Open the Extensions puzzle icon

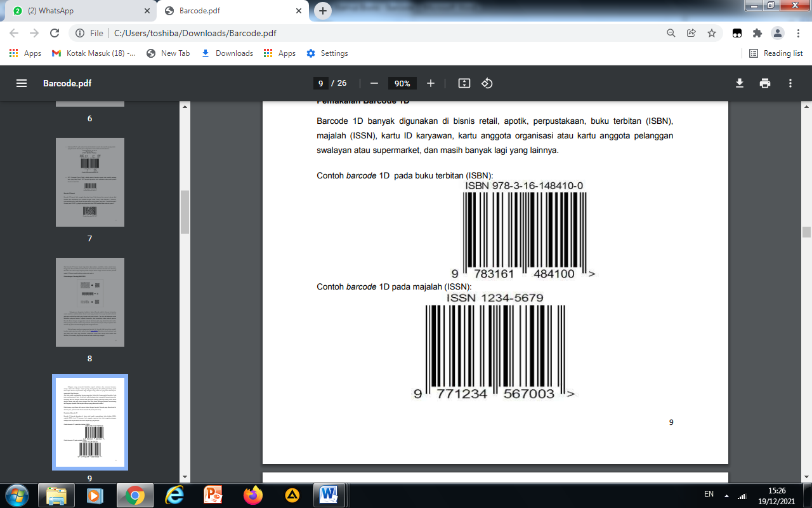click(757, 33)
